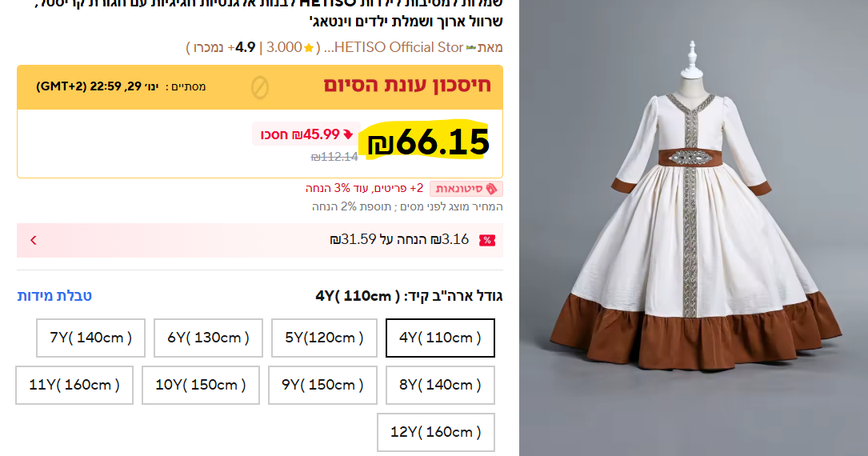Open the size chart link טבלת מידות
The height and width of the screenshot is (456, 868).
tap(54, 295)
